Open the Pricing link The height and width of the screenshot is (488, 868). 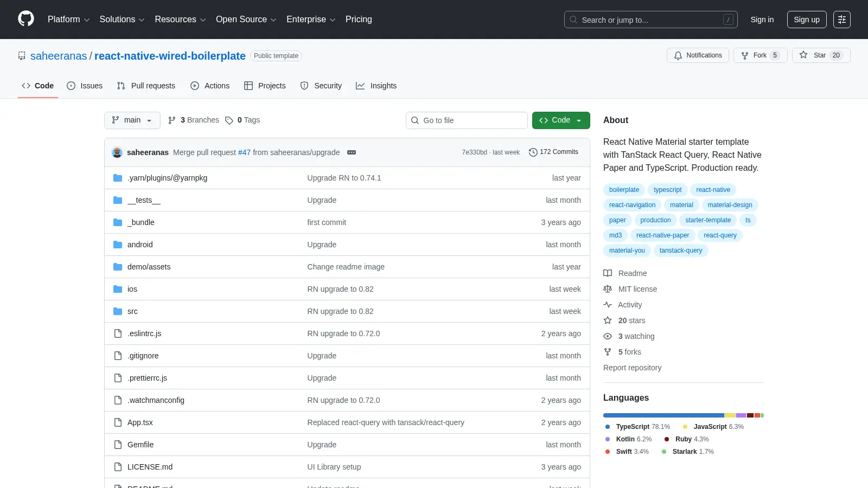(x=359, y=20)
